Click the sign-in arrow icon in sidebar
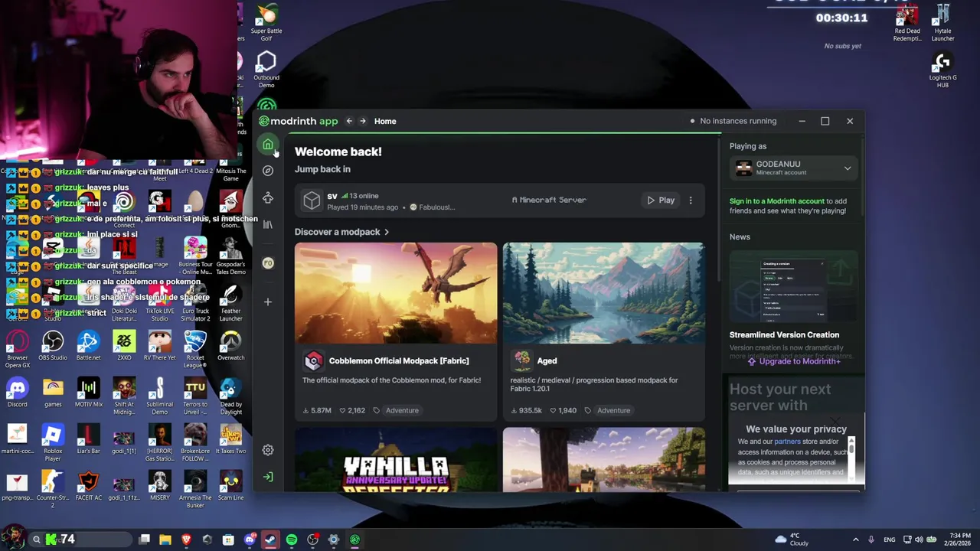The image size is (980, 551). click(x=268, y=477)
